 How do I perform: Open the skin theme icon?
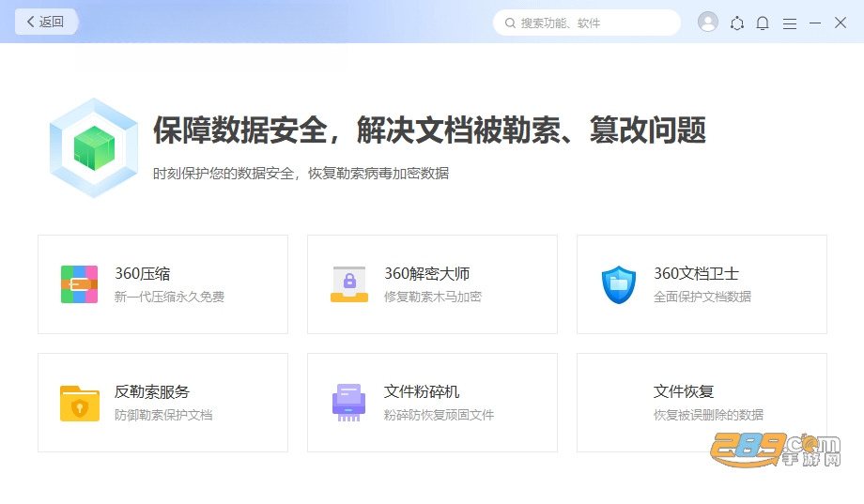click(736, 23)
